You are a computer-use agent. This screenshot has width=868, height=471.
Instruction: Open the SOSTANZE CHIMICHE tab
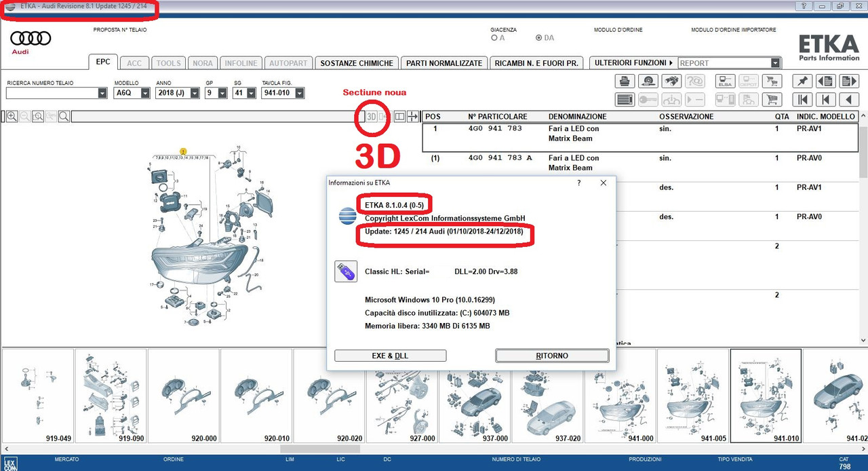pos(357,63)
